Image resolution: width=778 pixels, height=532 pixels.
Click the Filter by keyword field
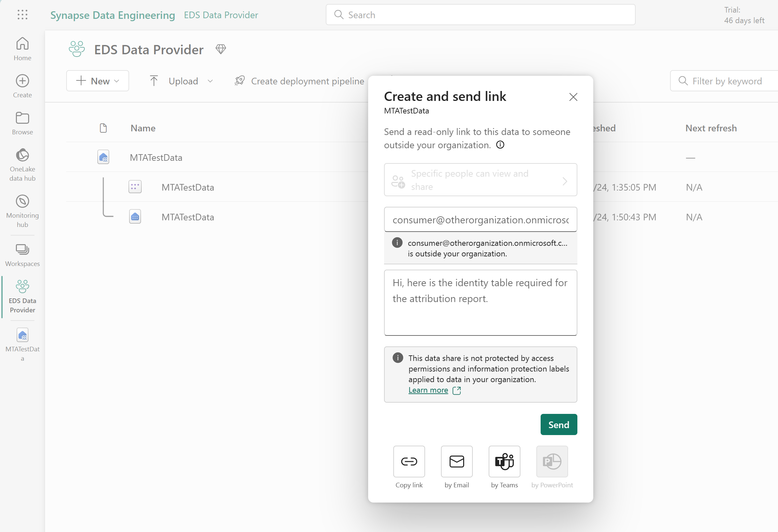point(724,81)
